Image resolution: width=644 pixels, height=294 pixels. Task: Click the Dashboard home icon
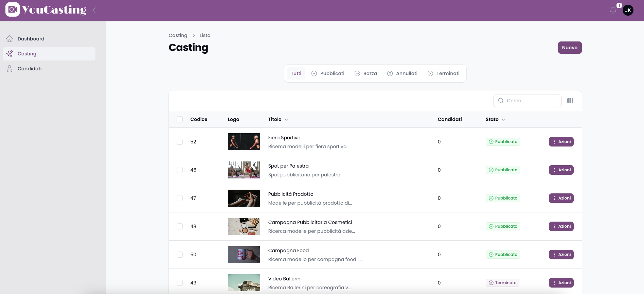(x=10, y=39)
